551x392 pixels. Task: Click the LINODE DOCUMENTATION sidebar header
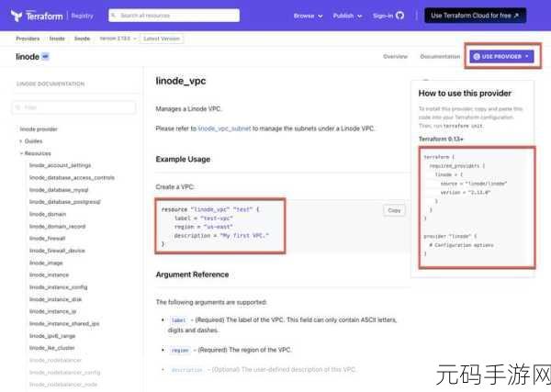tap(51, 84)
